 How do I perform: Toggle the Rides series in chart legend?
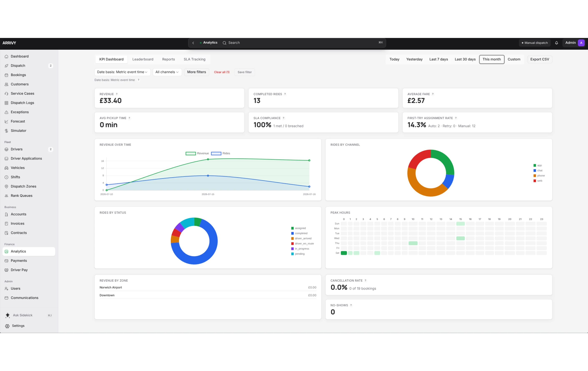[x=220, y=153]
